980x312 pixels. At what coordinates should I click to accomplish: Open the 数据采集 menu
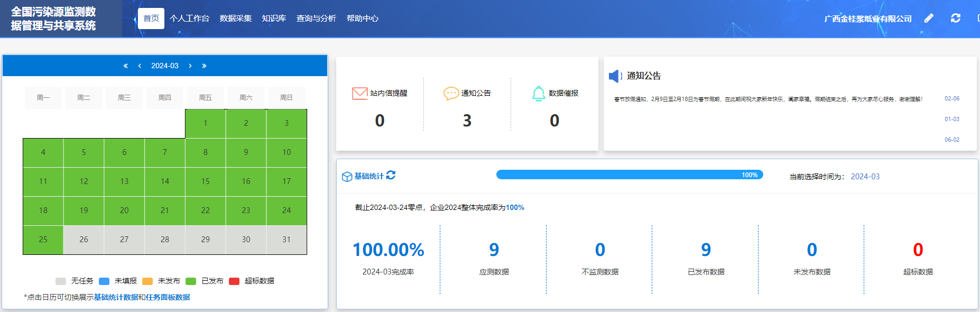236,19
